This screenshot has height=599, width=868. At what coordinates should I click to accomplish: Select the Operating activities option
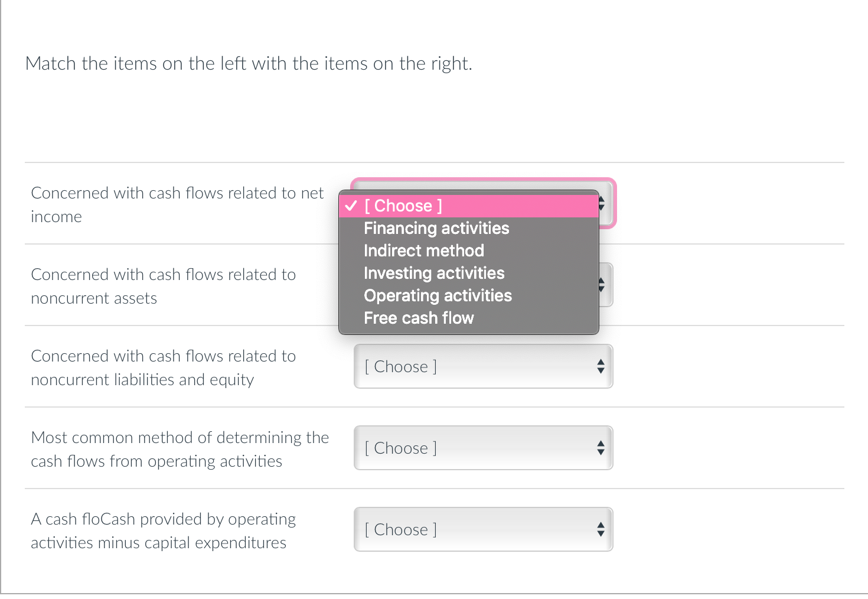click(438, 296)
